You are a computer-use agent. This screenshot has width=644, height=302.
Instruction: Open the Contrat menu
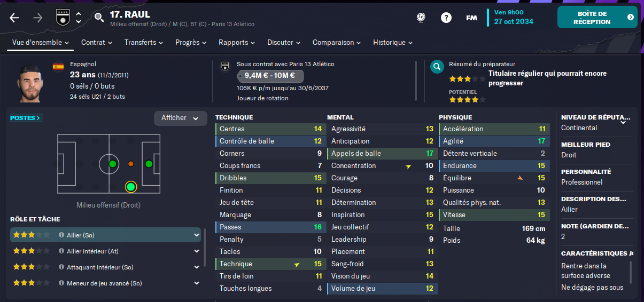pos(97,42)
